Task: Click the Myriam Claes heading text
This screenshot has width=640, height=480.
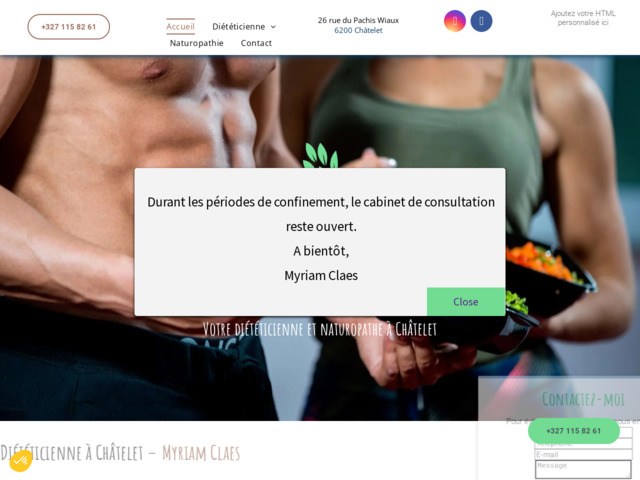Action: point(201,453)
